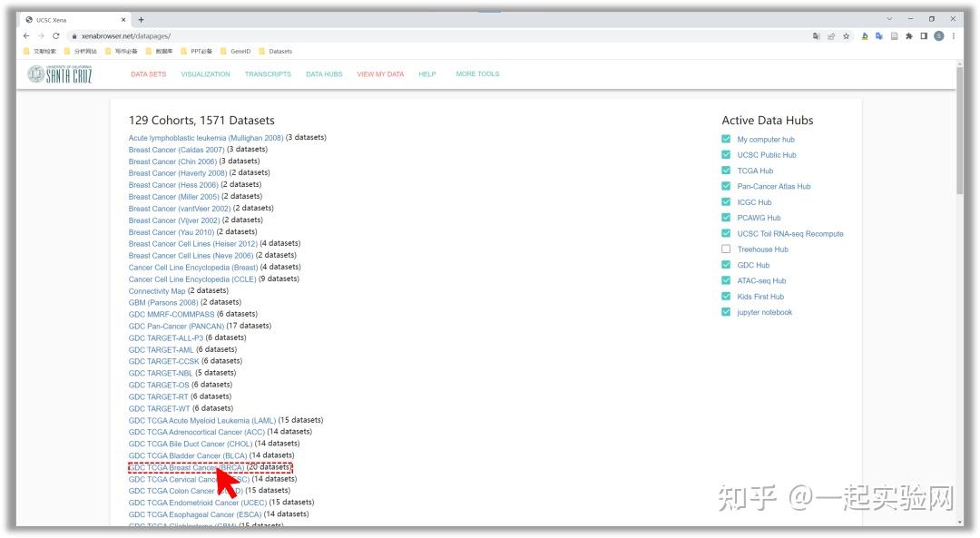Disable the GDC Hub checkbox
The height and width of the screenshot is (538, 980).
click(726, 264)
